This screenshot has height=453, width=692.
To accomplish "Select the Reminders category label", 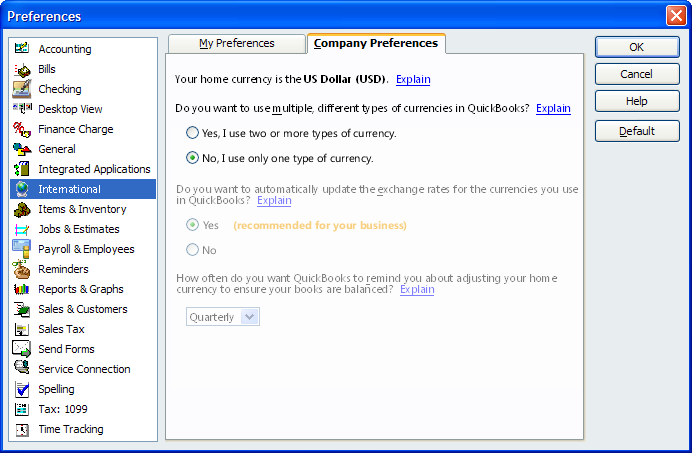I will point(64,269).
